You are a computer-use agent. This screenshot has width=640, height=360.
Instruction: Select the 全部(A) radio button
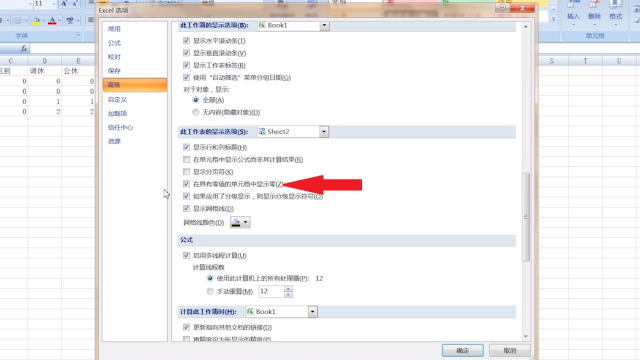coord(196,100)
